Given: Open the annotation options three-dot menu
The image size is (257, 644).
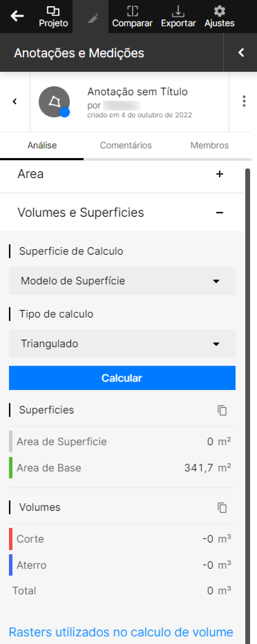Looking at the screenshot, I should 244,102.
